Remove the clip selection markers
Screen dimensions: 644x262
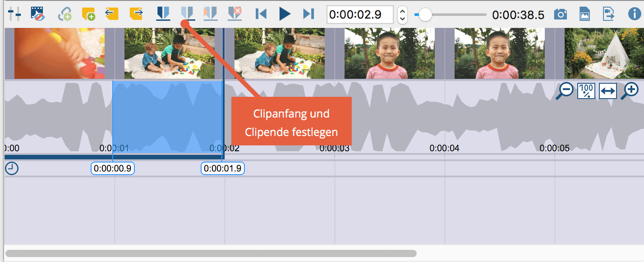[235, 14]
